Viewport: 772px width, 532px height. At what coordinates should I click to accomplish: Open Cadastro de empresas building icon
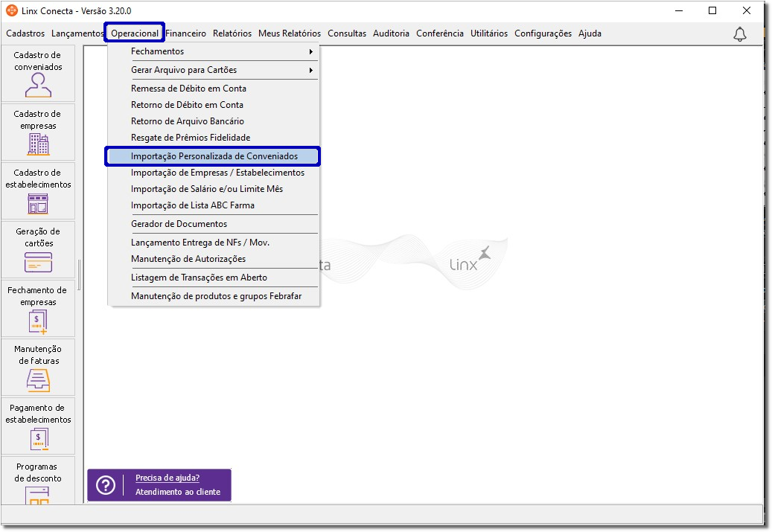[x=39, y=144]
